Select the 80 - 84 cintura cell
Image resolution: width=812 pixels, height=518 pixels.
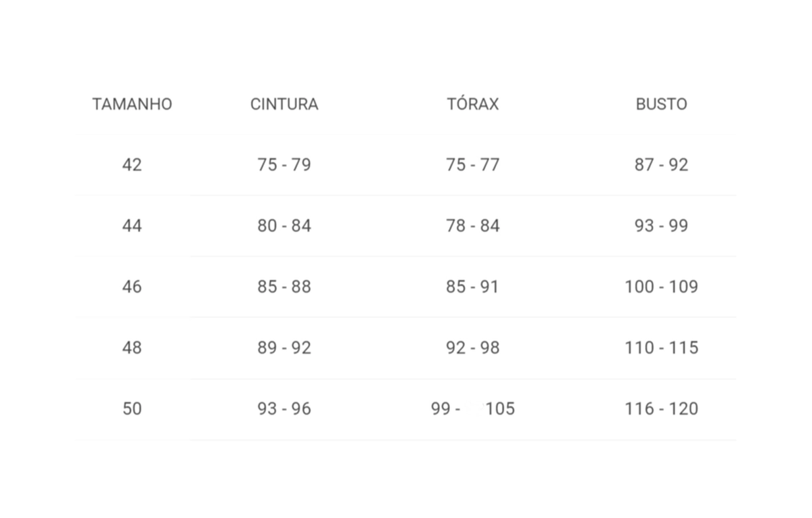tap(284, 226)
